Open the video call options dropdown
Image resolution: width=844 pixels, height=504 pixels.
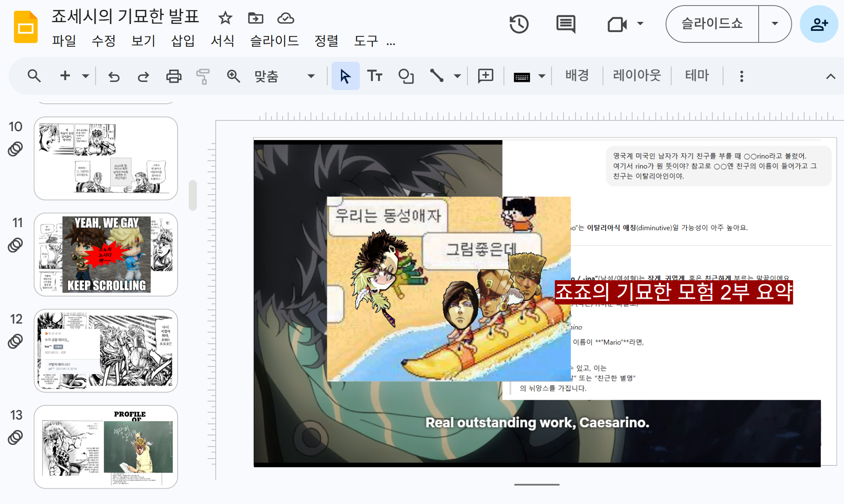point(640,24)
